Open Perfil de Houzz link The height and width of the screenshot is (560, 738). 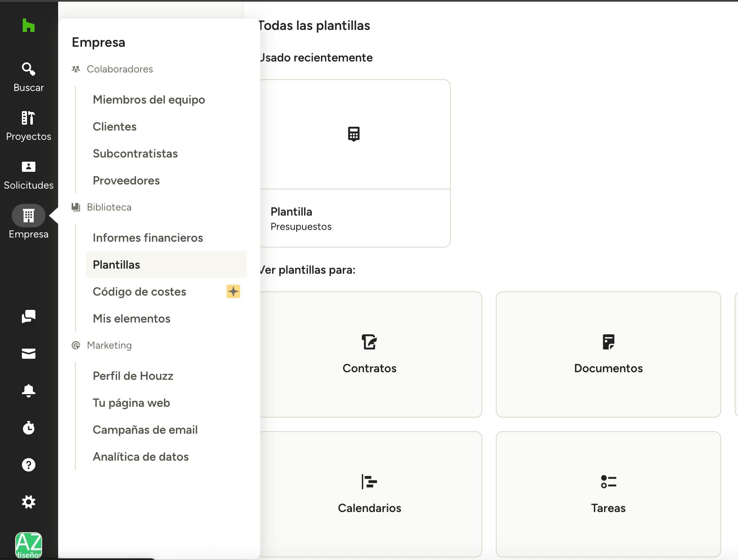pyautogui.click(x=133, y=376)
